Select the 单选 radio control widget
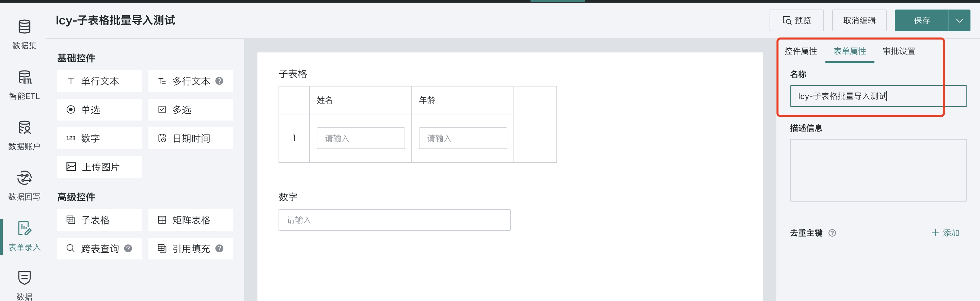The width and height of the screenshot is (980, 301). pos(99,110)
